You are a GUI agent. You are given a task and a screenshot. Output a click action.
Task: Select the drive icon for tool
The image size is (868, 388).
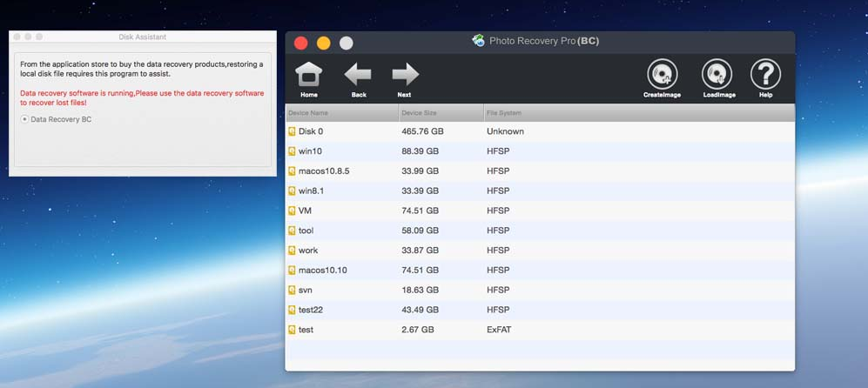point(292,231)
